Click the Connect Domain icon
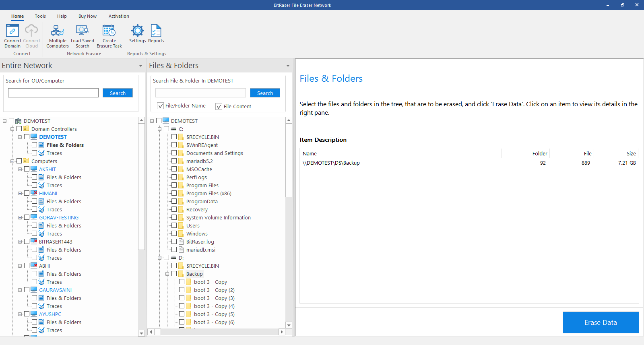 click(x=12, y=31)
